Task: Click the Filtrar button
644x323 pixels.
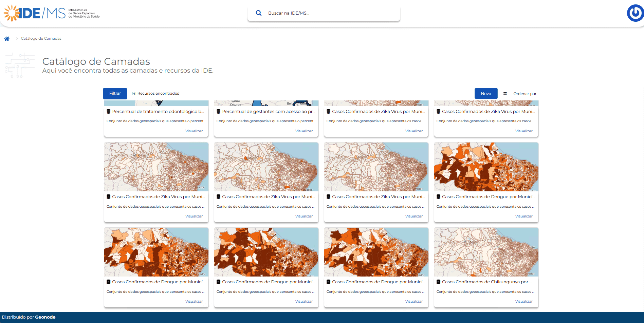Action: point(115,93)
